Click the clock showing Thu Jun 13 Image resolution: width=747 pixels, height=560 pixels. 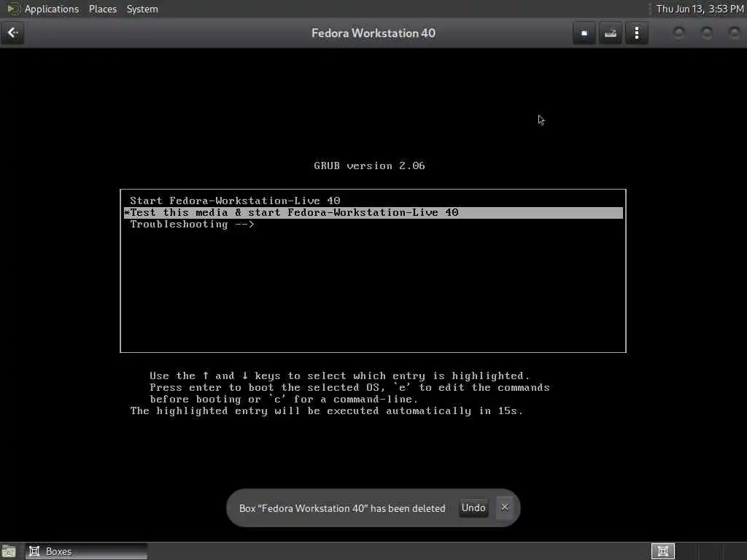(x=700, y=9)
